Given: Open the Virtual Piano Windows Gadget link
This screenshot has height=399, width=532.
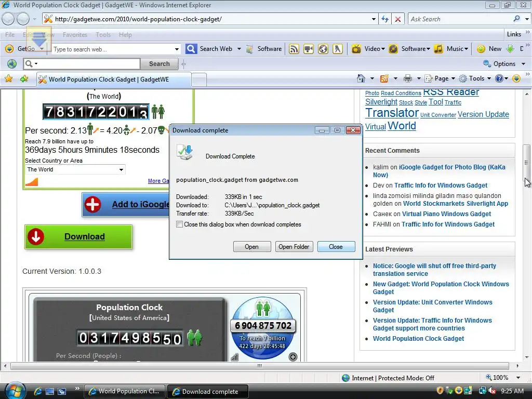Looking at the screenshot, I should [446, 214].
